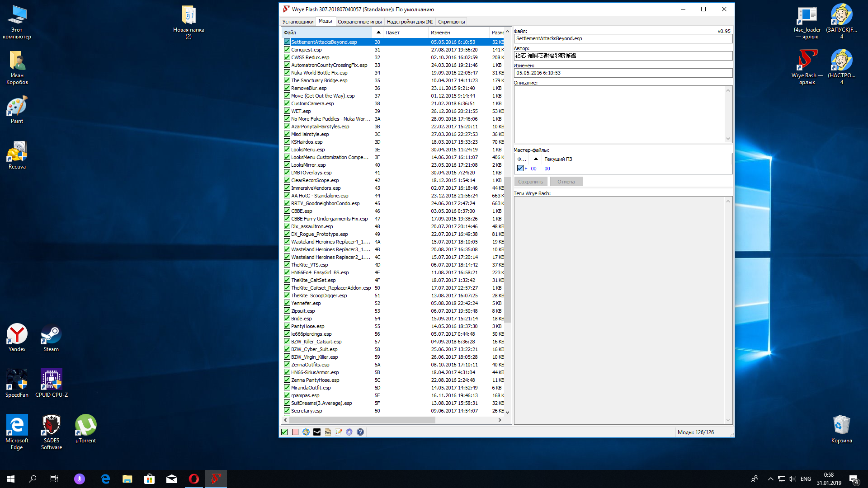Open the mod checker notepad icon

(339, 432)
